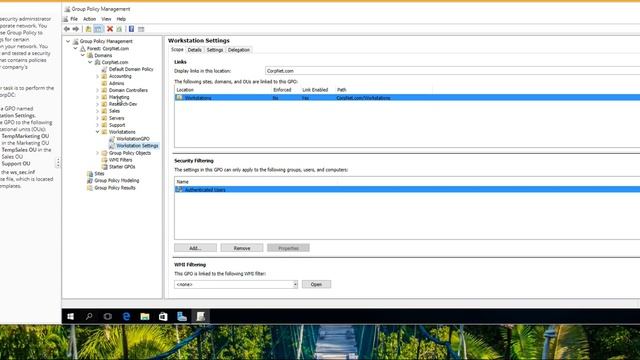Select the Scope tab

pyautogui.click(x=177, y=49)
